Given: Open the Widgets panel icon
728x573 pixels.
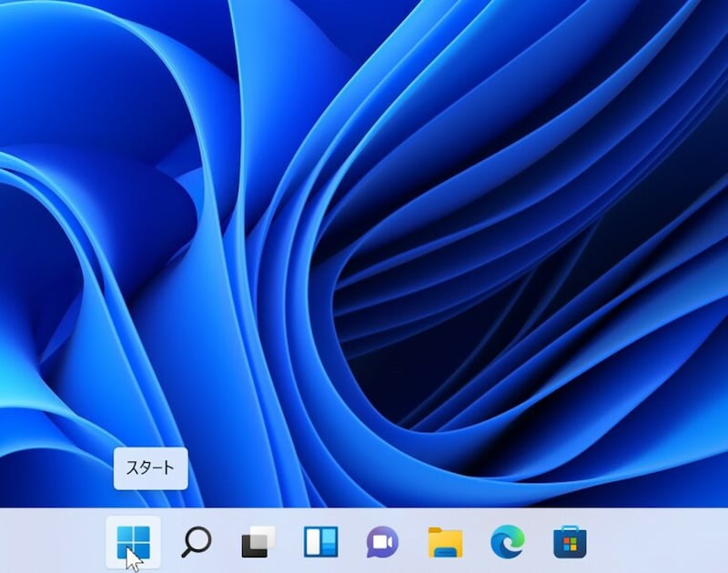Looking at the screenshot, I should 320,542.
